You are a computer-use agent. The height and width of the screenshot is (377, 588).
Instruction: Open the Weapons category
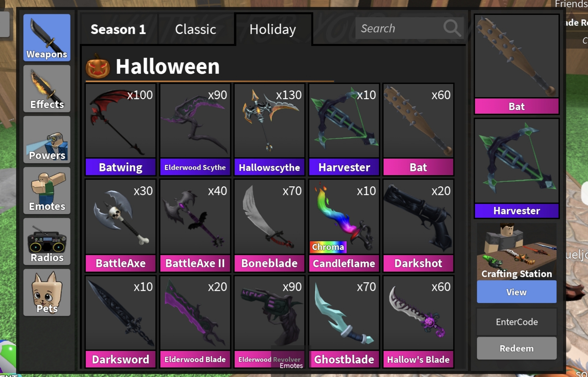(47, 37)
